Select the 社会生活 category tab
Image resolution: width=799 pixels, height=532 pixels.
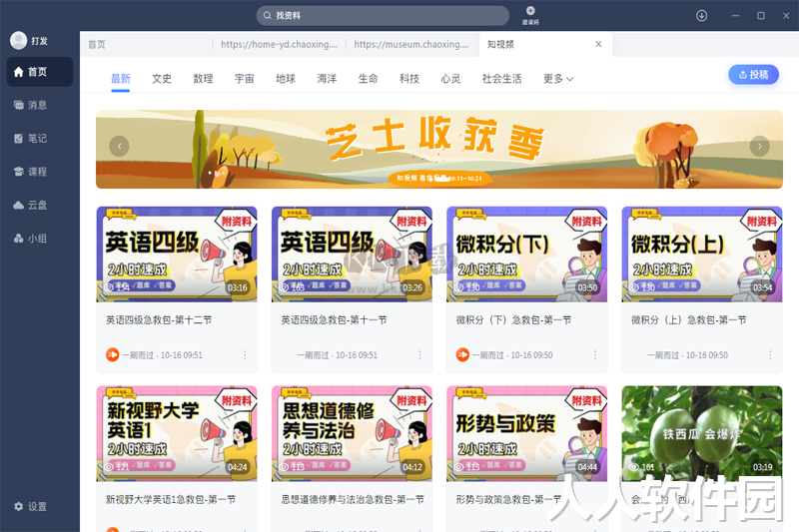pyautogui.click(x=502, y=79)
